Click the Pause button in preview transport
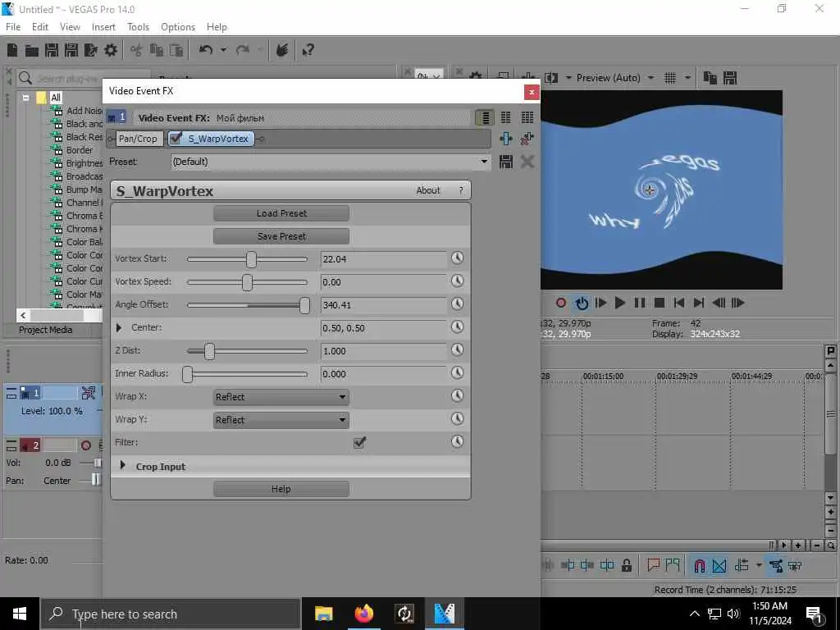Image resolution: width=840 pixels, height=630 pixels. [x=640, y=304]
